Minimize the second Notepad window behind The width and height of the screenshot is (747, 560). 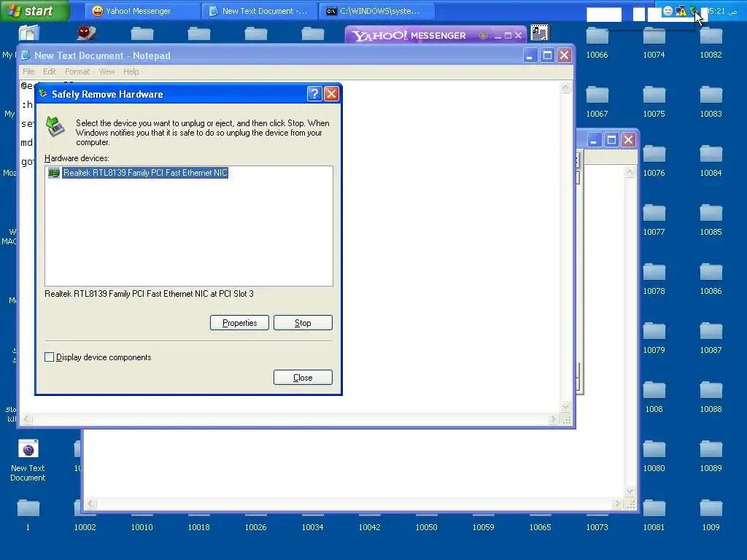pyautogui.click(x=594, y=139)
